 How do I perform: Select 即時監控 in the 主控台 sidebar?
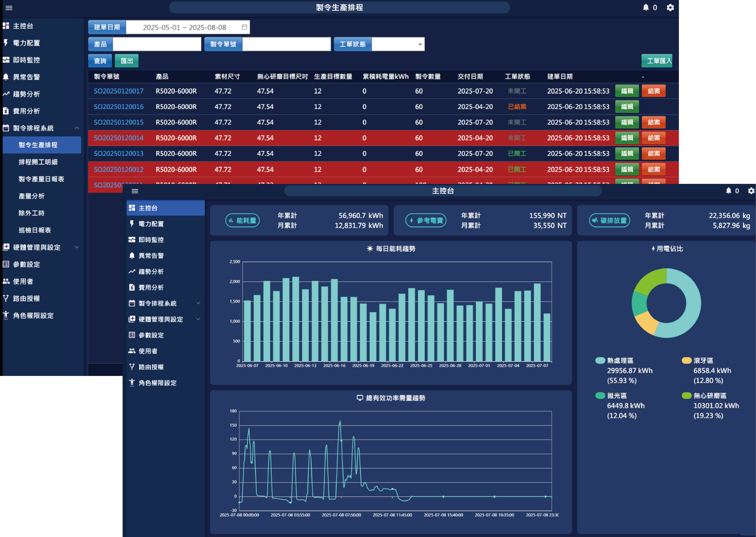(151, 240)
